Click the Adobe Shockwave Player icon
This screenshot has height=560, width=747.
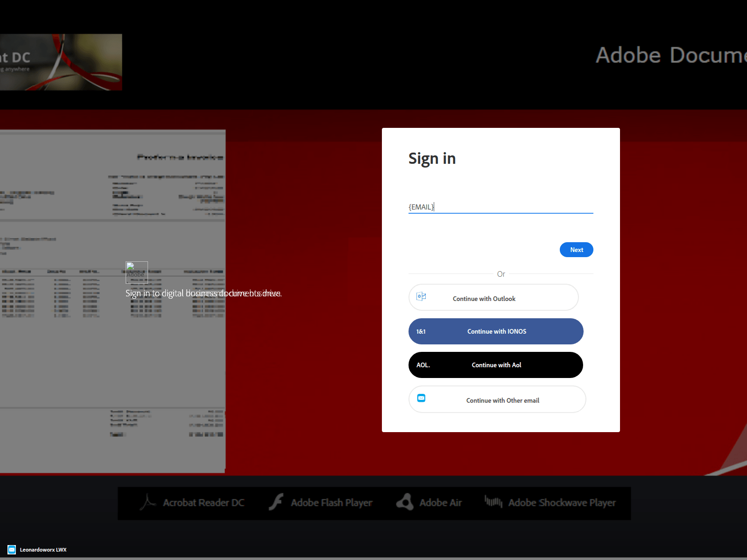click(493, 502)
